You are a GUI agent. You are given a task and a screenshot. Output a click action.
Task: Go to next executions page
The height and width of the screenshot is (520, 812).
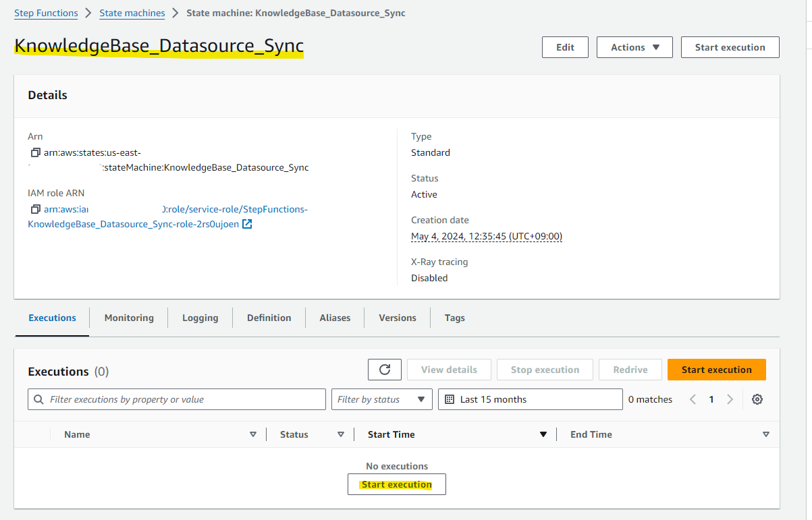[730, 399]
